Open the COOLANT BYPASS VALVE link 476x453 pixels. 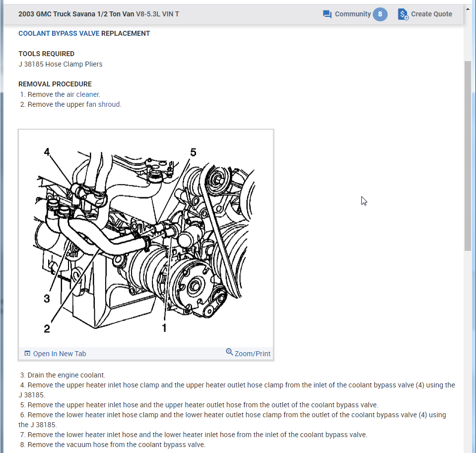click(59, 33)
